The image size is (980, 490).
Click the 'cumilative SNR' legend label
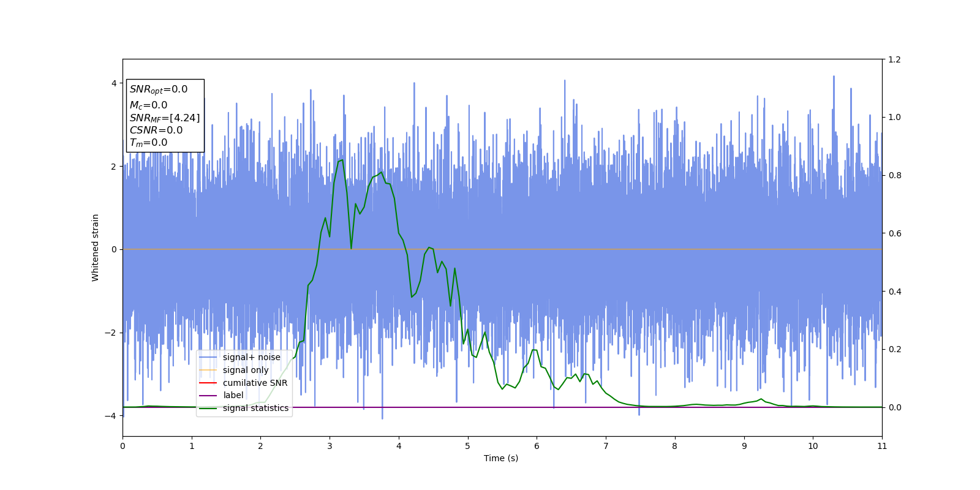pos(255,383)
